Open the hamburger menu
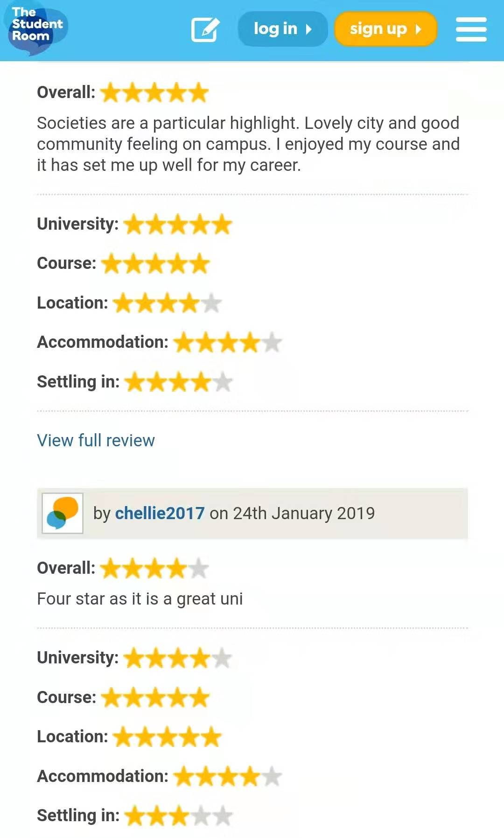 pos(471,29)
